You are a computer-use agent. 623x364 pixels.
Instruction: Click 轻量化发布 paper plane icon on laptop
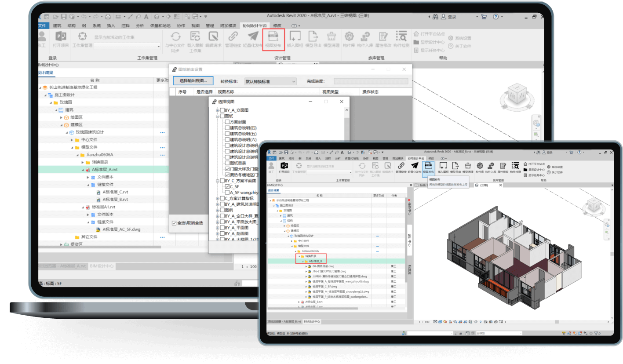point(253,36)
